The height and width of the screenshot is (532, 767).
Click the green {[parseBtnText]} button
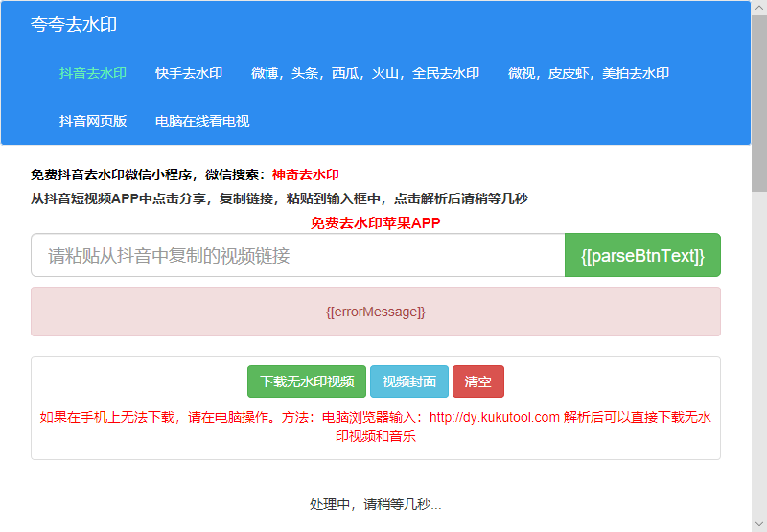coord(642,255)
